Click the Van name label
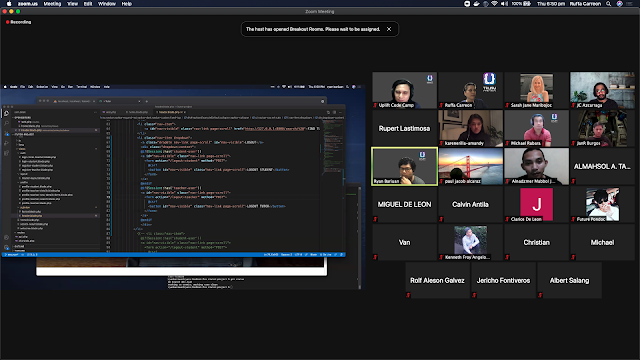Viewport: 640px width, 360px height. [404, 242]
